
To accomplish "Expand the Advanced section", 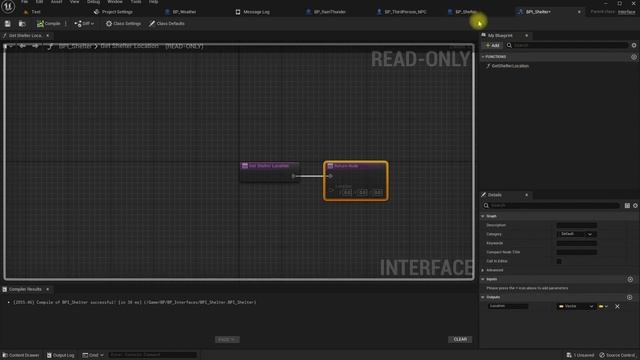I will (x=483, y=270).
